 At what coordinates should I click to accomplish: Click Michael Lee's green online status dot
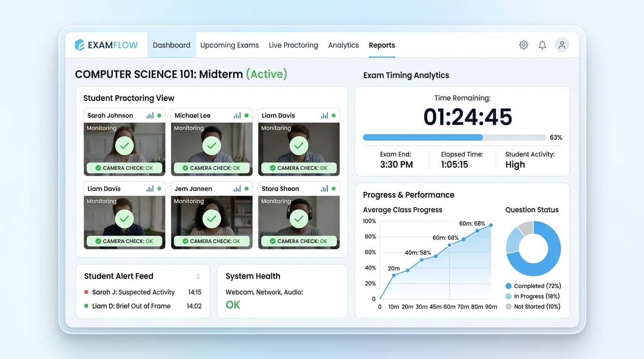tap(246, 115)
